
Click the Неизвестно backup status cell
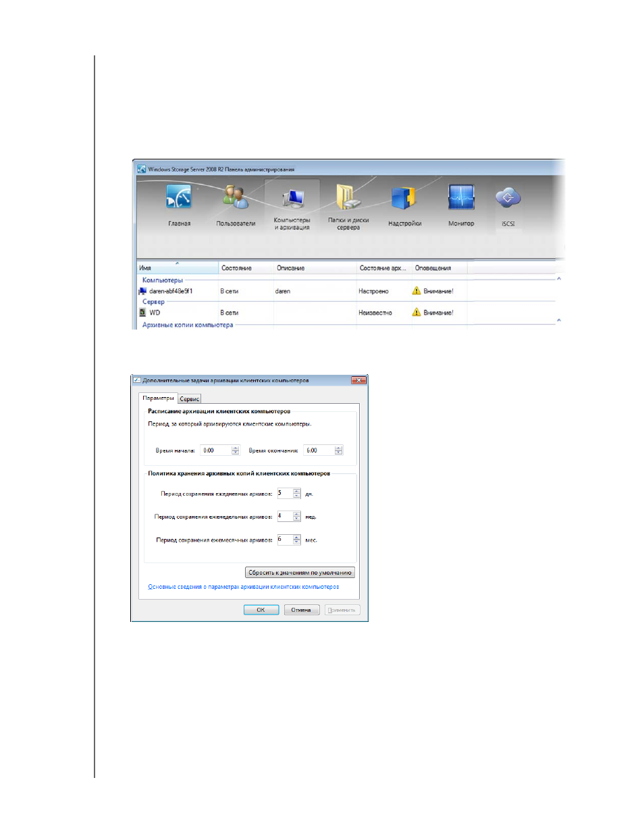pos(375,313)
